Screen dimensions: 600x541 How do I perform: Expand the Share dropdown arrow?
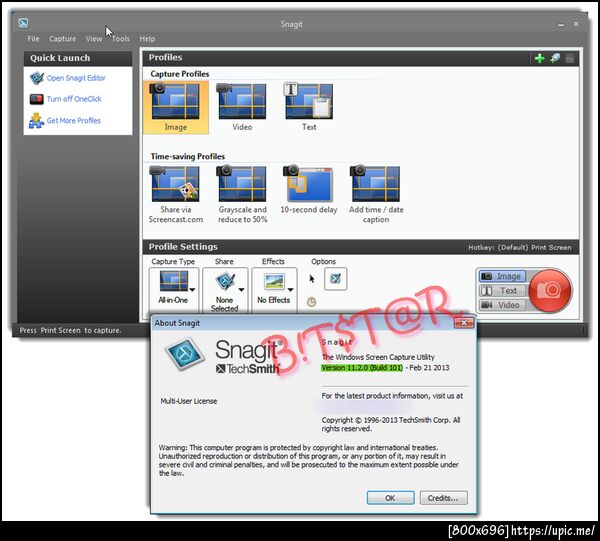coord(241,290)
